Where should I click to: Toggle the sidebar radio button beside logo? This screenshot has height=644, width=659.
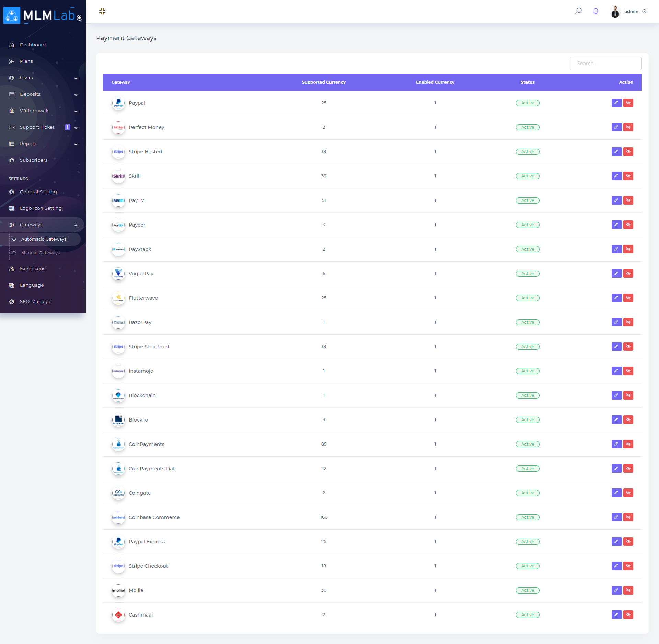pos(80,18)
